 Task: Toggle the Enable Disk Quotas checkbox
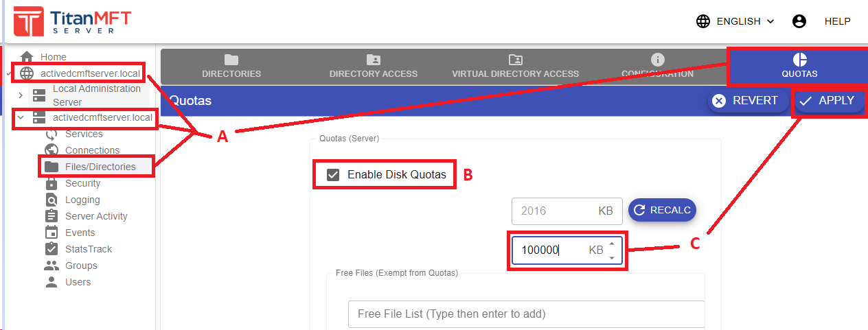pos(333,174)
